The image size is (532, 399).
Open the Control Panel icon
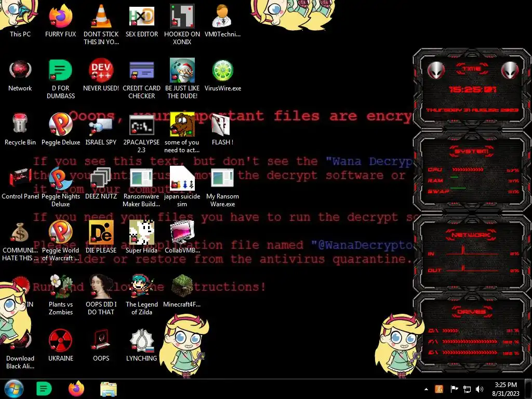coord(20,183)
